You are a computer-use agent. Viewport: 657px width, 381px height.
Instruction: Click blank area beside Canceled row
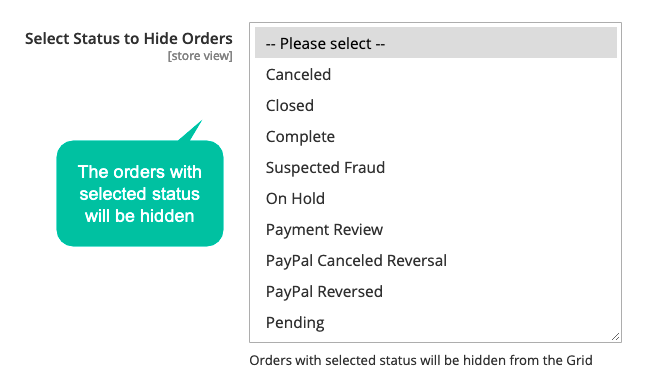[473, 75]
